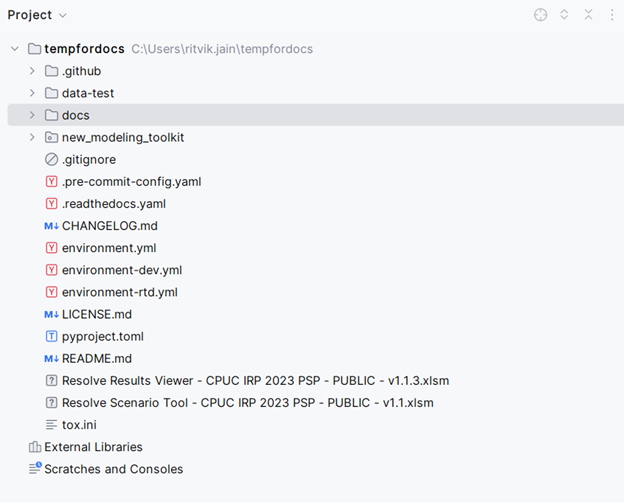Select LICENSE.md file
624x502 pixels.
click(x=97, y=314)
